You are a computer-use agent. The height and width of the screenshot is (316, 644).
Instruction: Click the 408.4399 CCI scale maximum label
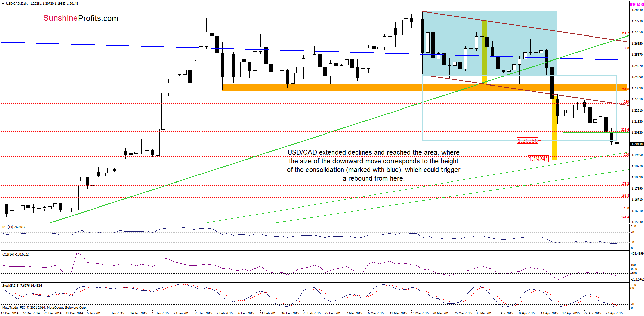[637, 253]
